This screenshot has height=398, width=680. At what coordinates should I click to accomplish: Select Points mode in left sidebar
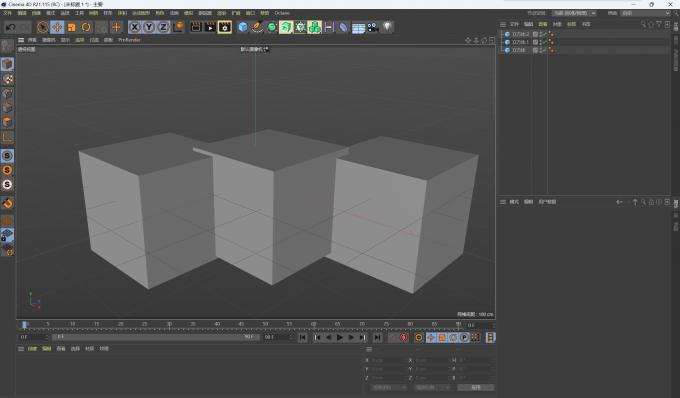(7, 93)
